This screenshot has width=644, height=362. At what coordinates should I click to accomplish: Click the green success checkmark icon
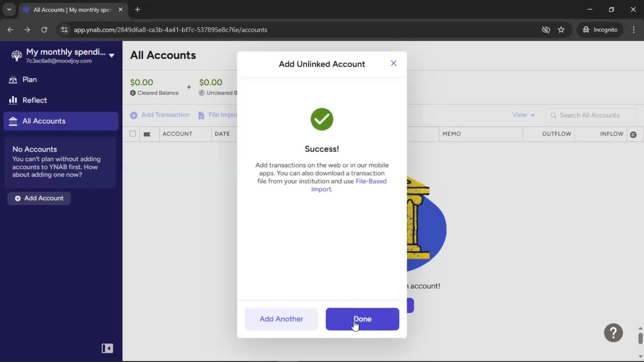pos(322,119)
